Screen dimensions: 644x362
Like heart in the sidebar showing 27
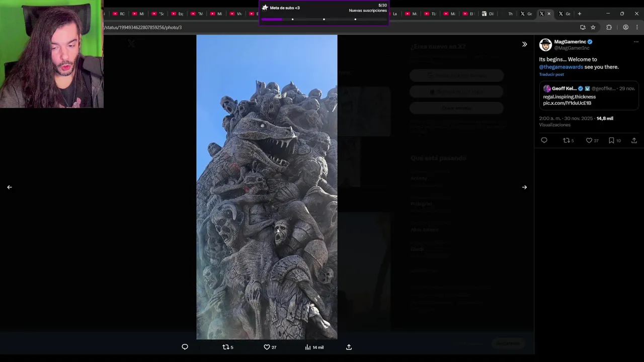click(592, 140)
